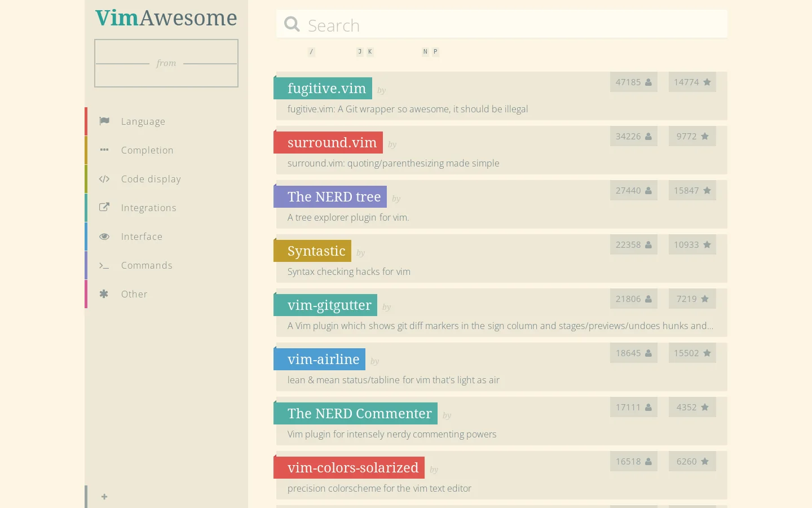The height and width of the screenshot is (508, 812).
Task: Open the Other category
Action: [x=166, y=294]
